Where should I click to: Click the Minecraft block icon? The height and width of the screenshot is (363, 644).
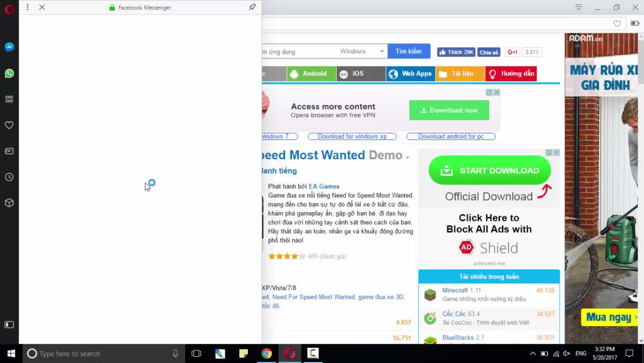click(430, 295)
